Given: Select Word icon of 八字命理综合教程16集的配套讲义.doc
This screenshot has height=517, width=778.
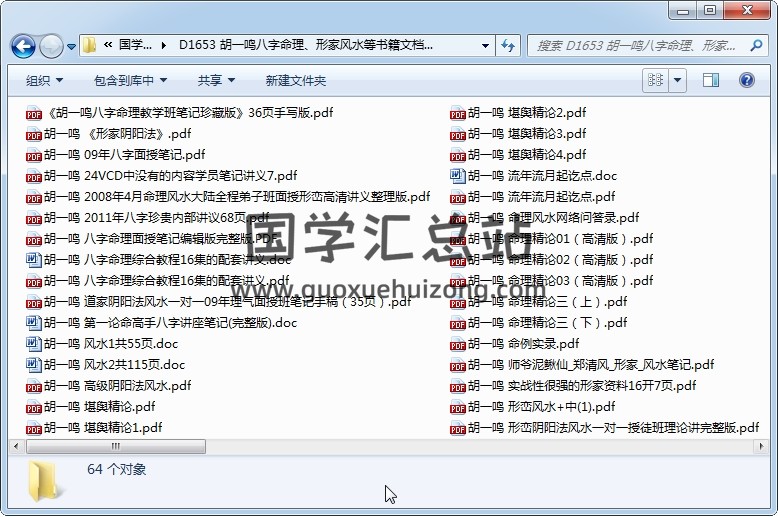Looking at the screenshot, I should [x=33, y=260].
